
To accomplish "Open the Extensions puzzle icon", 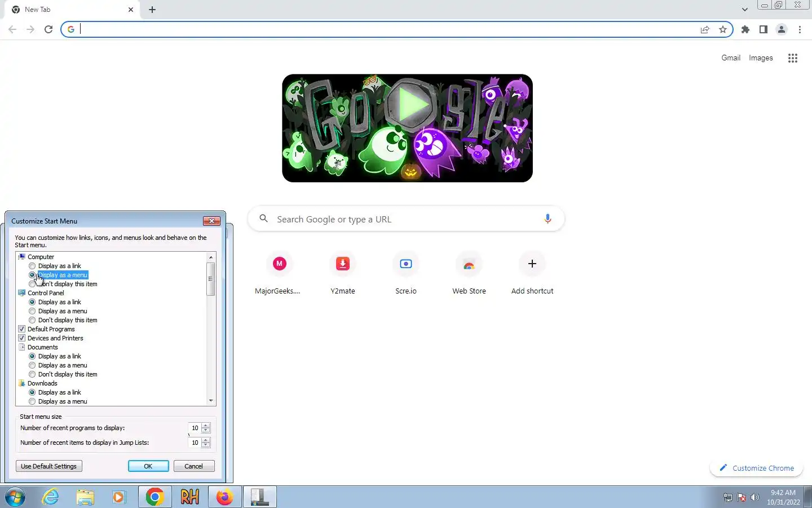I will 745,29.
